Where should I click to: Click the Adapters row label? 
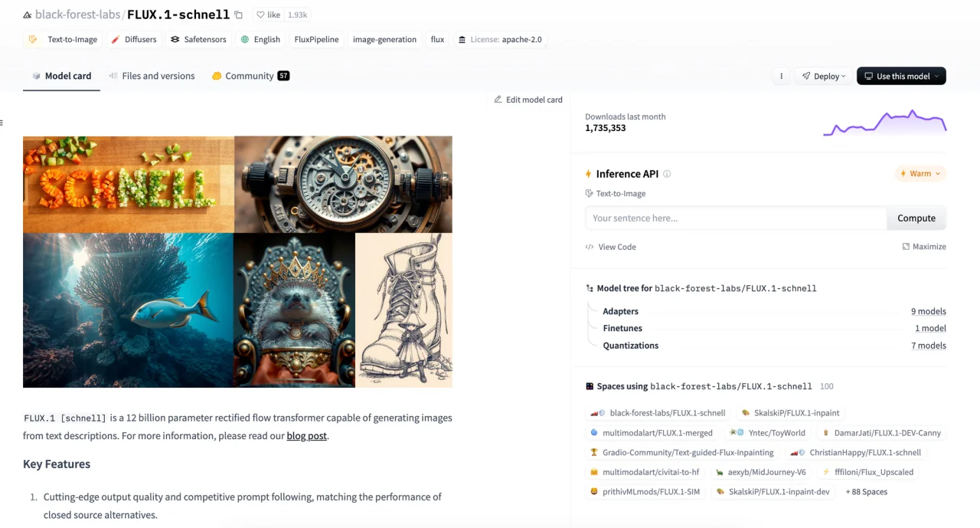[x=620, y=311]
